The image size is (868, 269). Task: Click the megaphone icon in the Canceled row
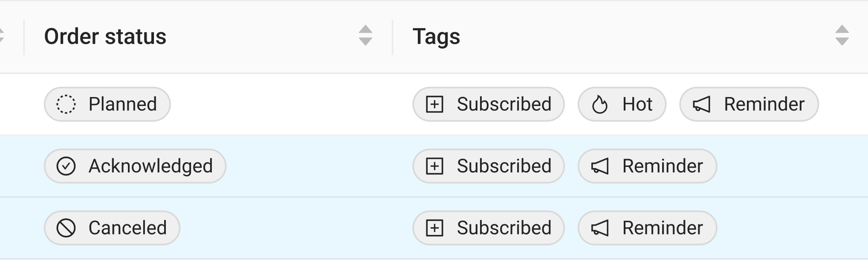(x=600, y=228)
